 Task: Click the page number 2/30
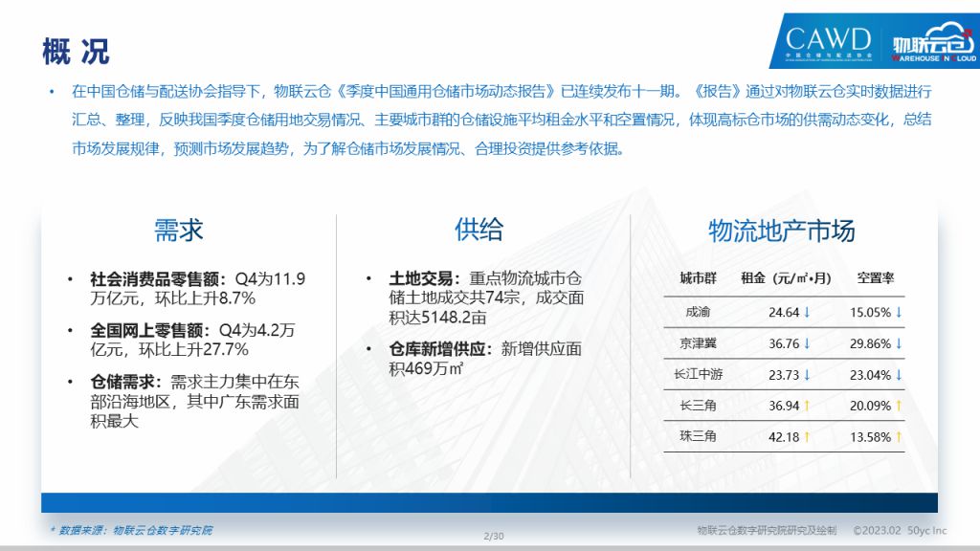pos(494,536)
